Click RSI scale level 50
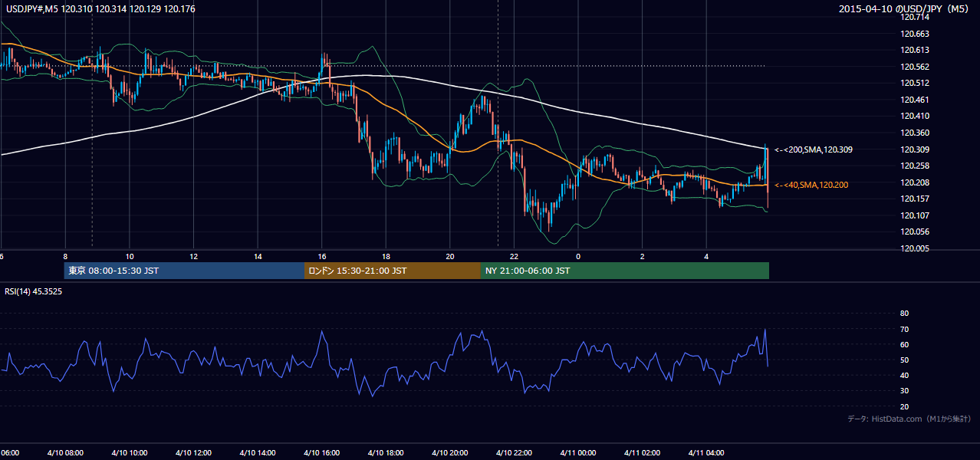The image size is (980, 460). tap(904, 360)
